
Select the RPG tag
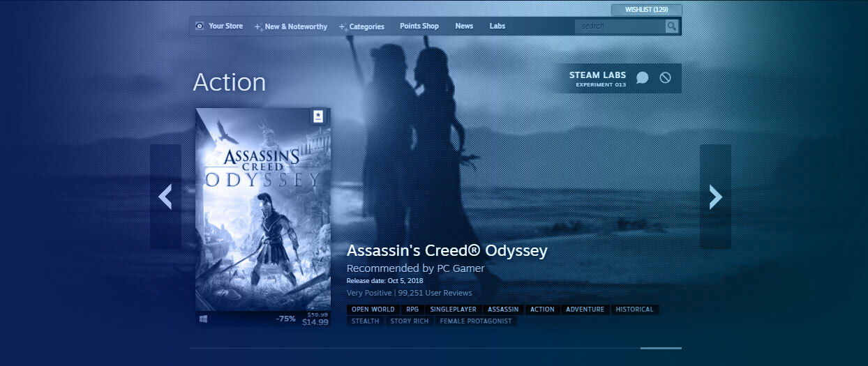(412, 310)
